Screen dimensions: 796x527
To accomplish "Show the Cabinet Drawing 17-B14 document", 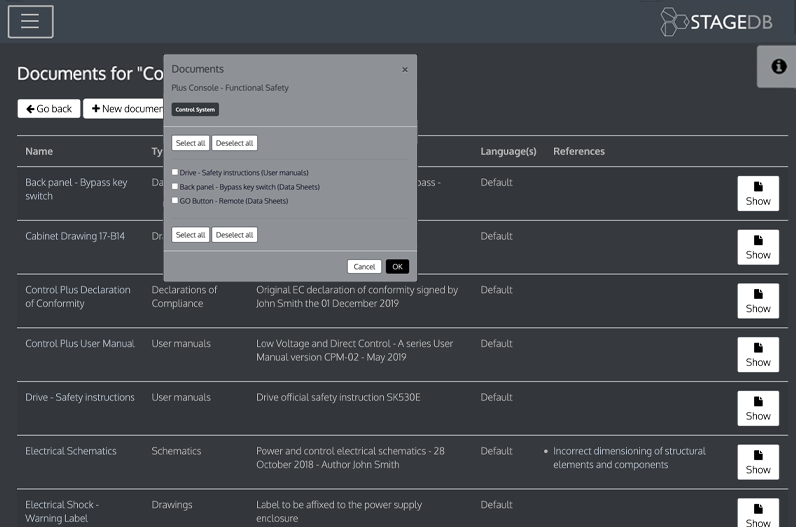I will pos(757,247).
